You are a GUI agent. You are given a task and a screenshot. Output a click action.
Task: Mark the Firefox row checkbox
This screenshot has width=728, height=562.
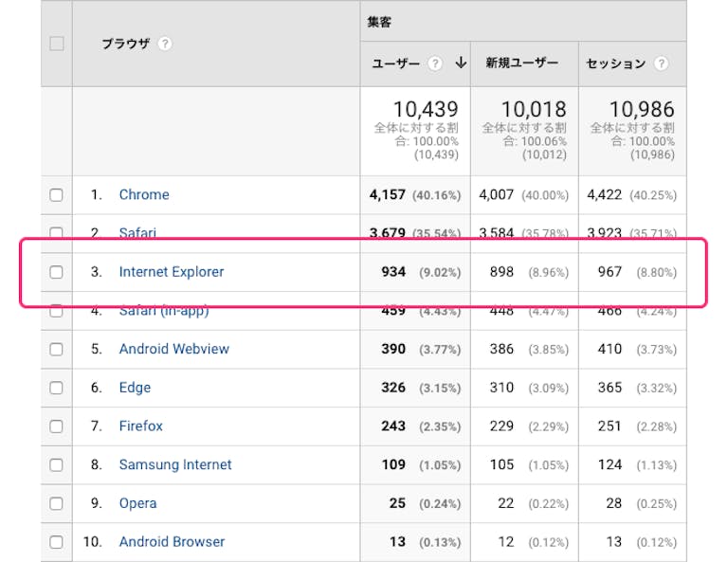pos(56,426)
